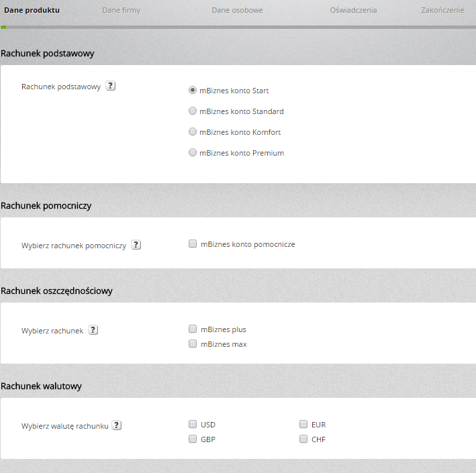Switch to Dane osobowe step

(237, 10)
